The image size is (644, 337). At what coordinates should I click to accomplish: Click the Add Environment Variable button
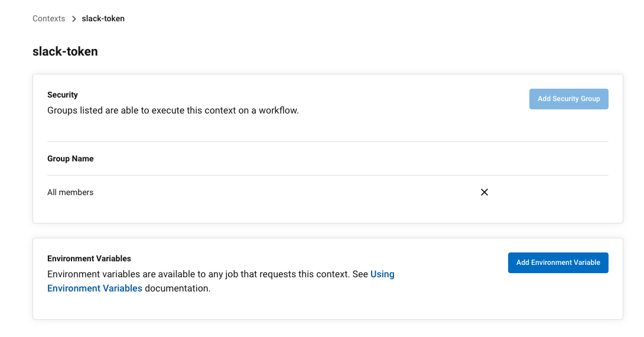pyautogui.click(x=558, y=263)
